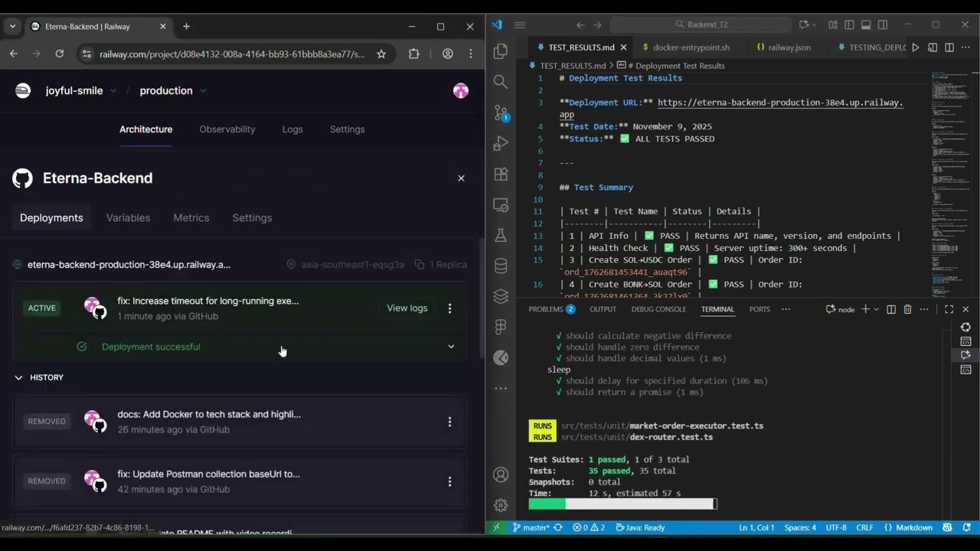Click master branch in status bar
The width and height of the screenshot is (980, 551).
[531, 527]
